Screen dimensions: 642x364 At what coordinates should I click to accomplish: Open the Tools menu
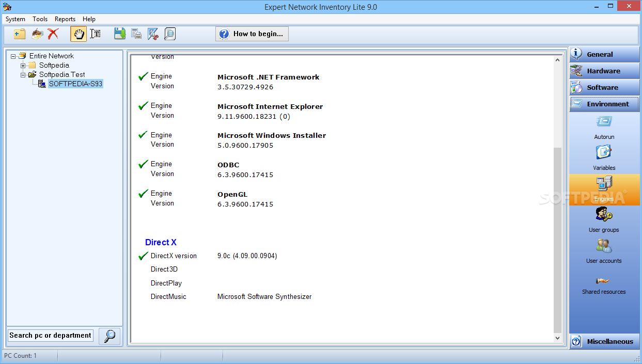coord(40,19)
